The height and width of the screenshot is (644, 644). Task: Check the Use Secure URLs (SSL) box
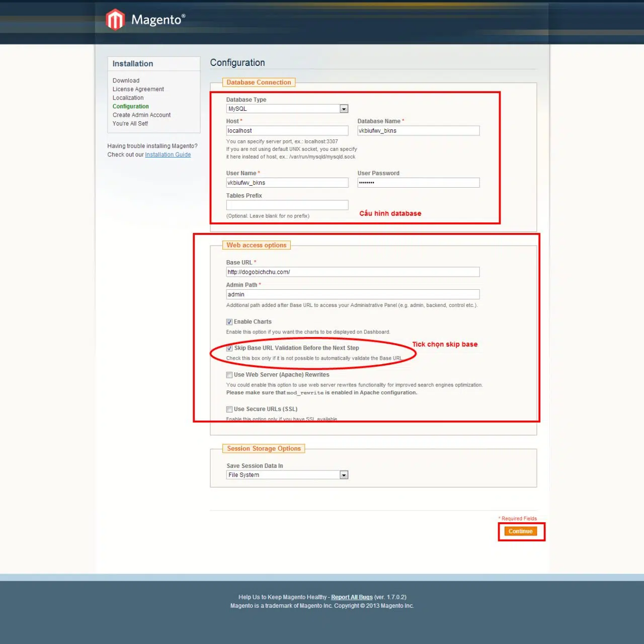click(229, 409)
